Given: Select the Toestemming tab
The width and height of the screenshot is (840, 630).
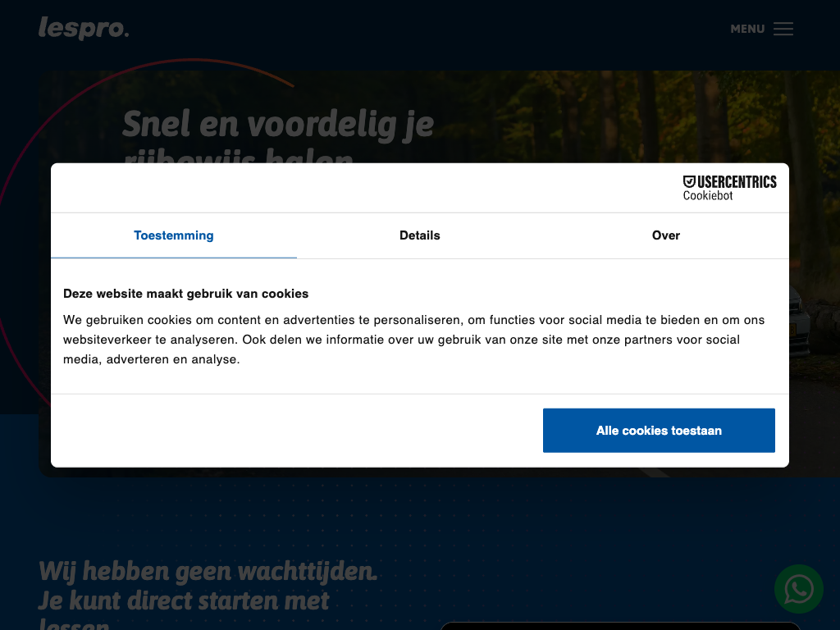Looking at the screenshot, I should 174,235.
